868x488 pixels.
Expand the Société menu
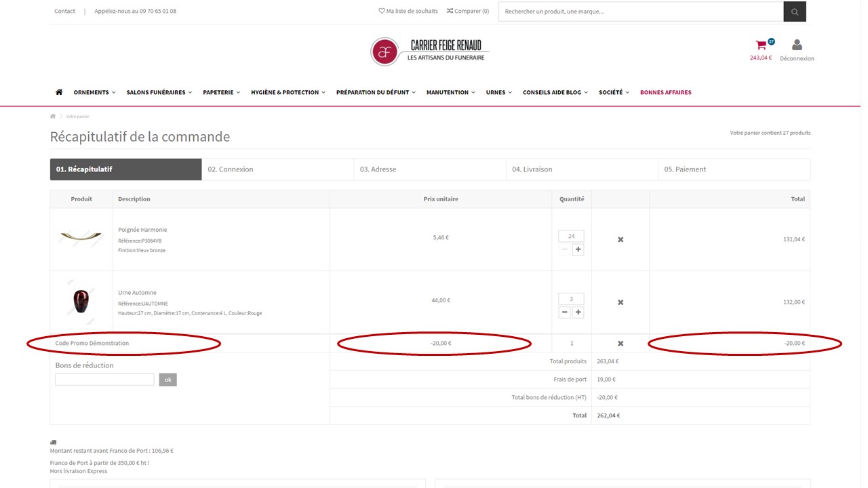[614, 92]
